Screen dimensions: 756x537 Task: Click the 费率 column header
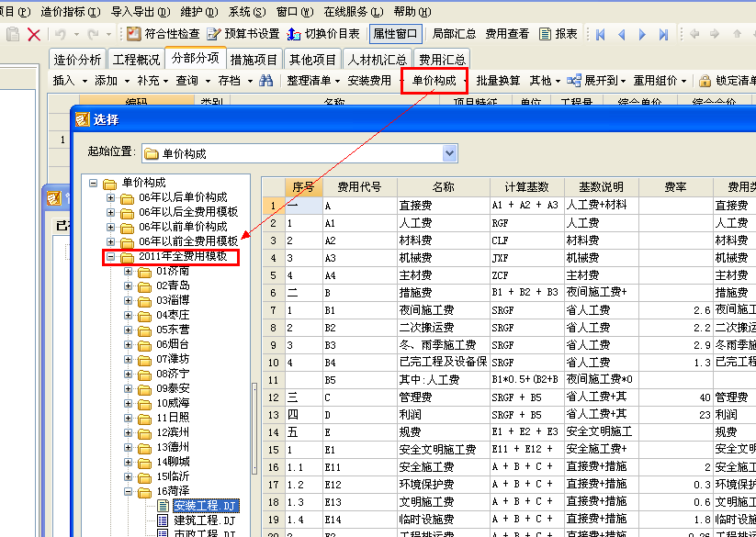[x=675, y=187]
